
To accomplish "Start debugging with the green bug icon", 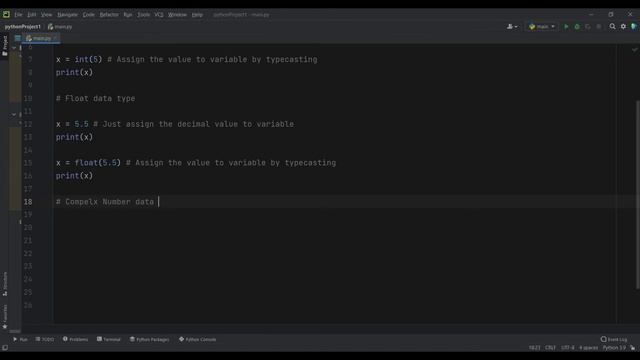I will pos(577,27).
